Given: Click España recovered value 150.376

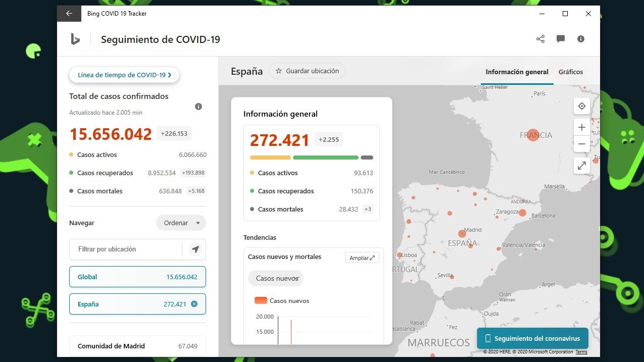Looking at the screenshot, I should pyautogui.click(x=362, y=191).
